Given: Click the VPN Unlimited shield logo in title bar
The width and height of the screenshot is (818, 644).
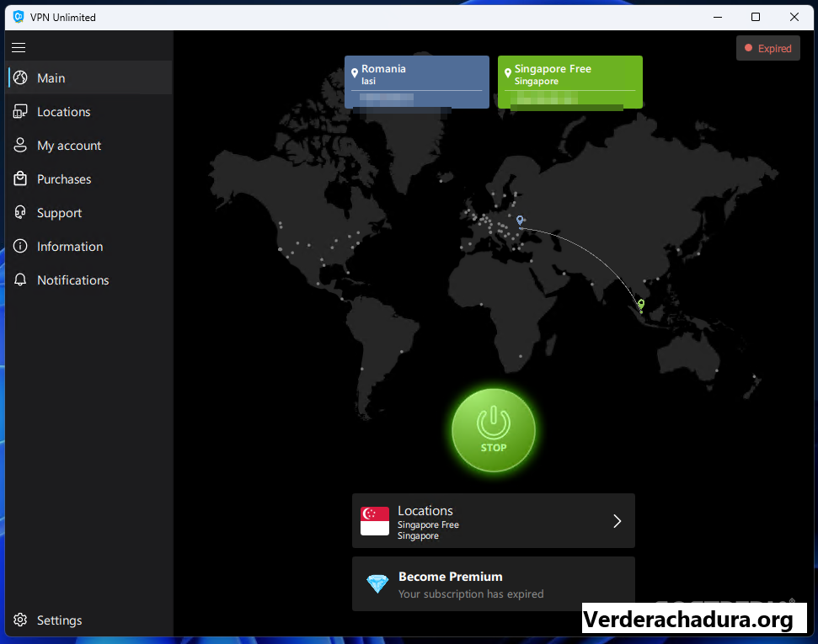Looking at the screenshot, I should click(19, 17).
